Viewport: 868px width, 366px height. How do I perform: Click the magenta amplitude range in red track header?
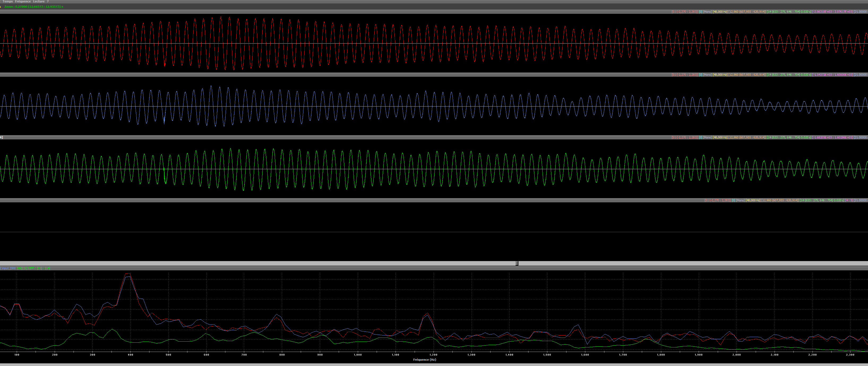[x=832, y=12]
